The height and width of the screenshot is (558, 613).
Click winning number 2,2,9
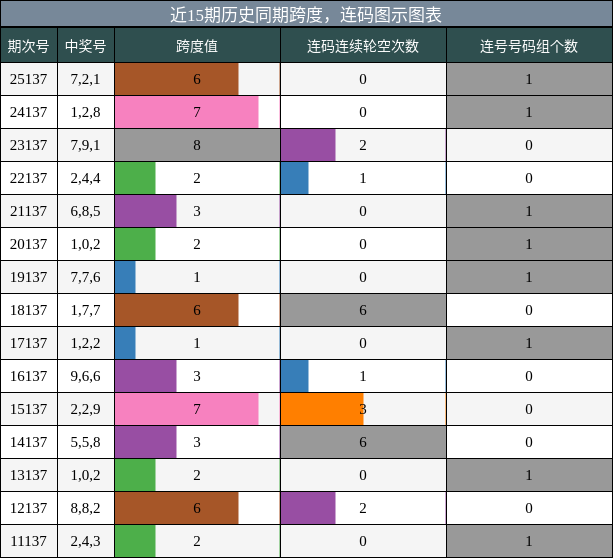point(86,409)
